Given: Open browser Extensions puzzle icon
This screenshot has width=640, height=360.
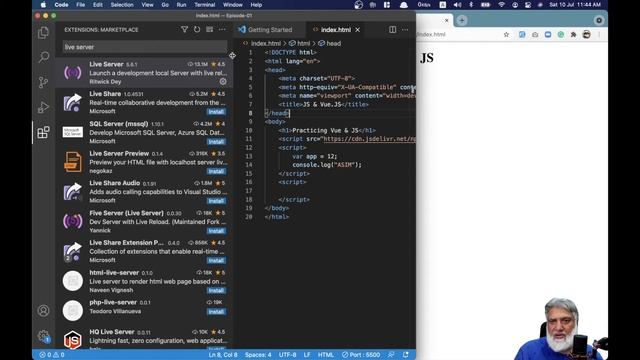Looking at the screenshot, I should 573,35.
